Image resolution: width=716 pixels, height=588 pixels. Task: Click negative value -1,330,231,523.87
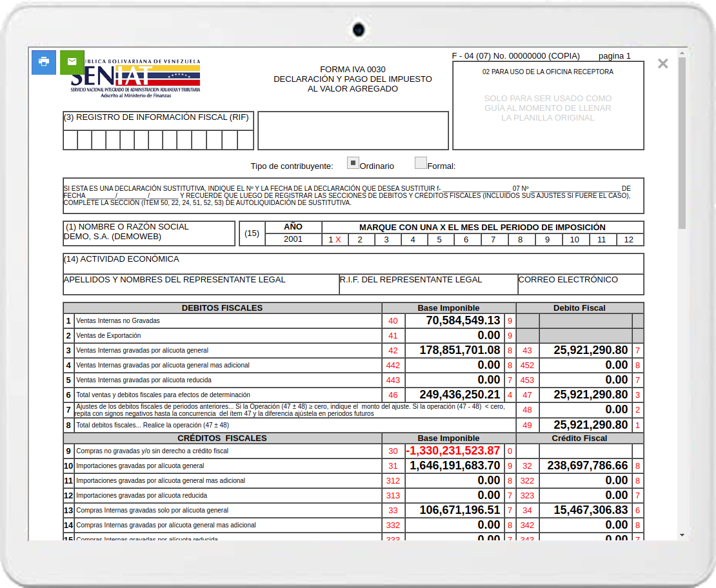(453, 451)
